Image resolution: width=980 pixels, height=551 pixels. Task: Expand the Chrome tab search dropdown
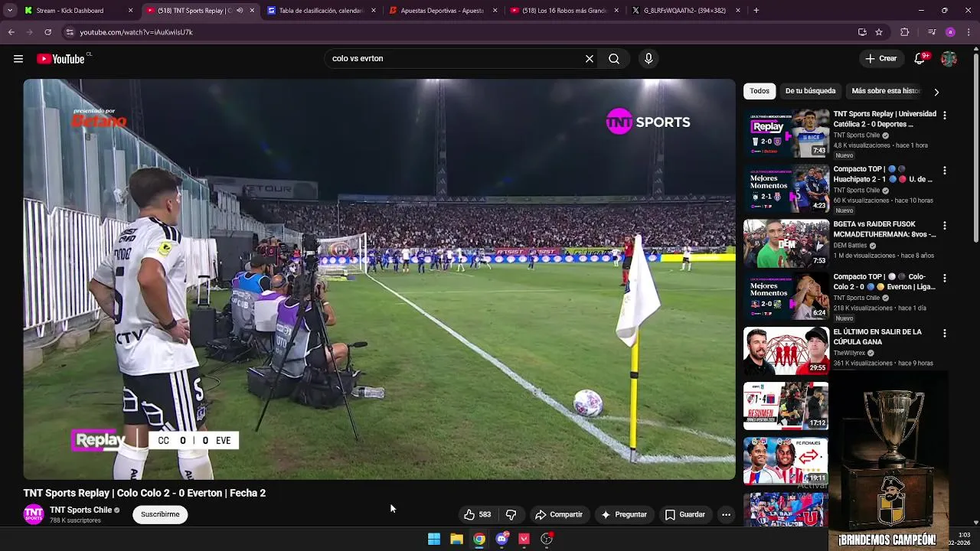(x=10, y=11)
